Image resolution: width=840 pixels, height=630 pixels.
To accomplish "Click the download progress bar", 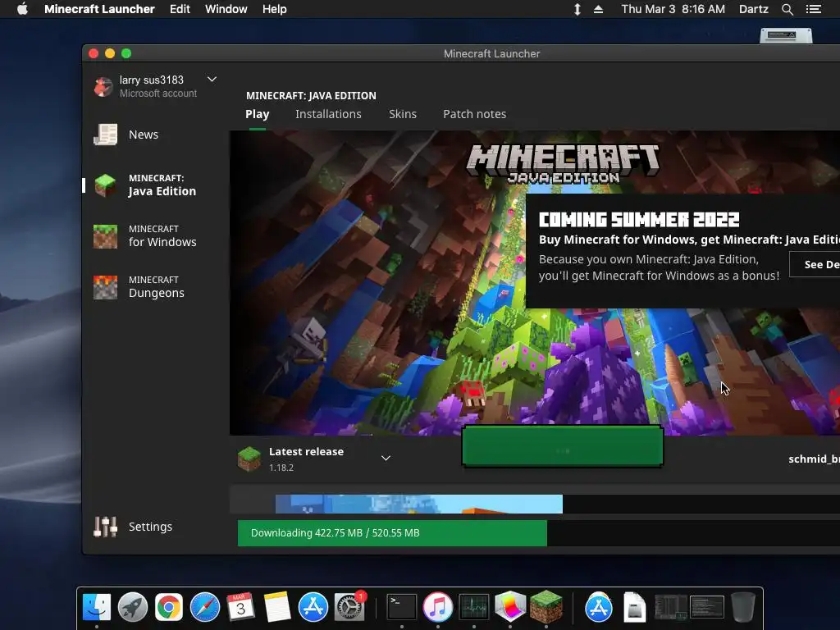I will (x=539, y=533).
